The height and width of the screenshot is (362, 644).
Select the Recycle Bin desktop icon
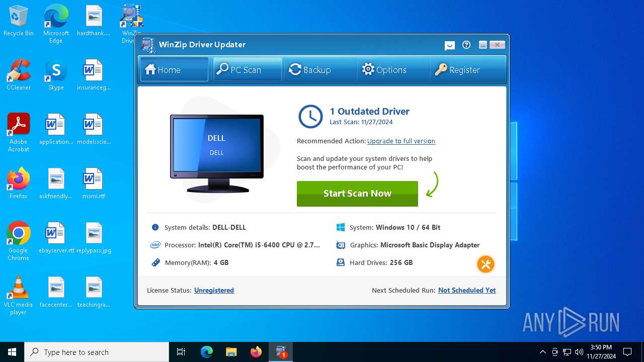(x=19, y=21)
